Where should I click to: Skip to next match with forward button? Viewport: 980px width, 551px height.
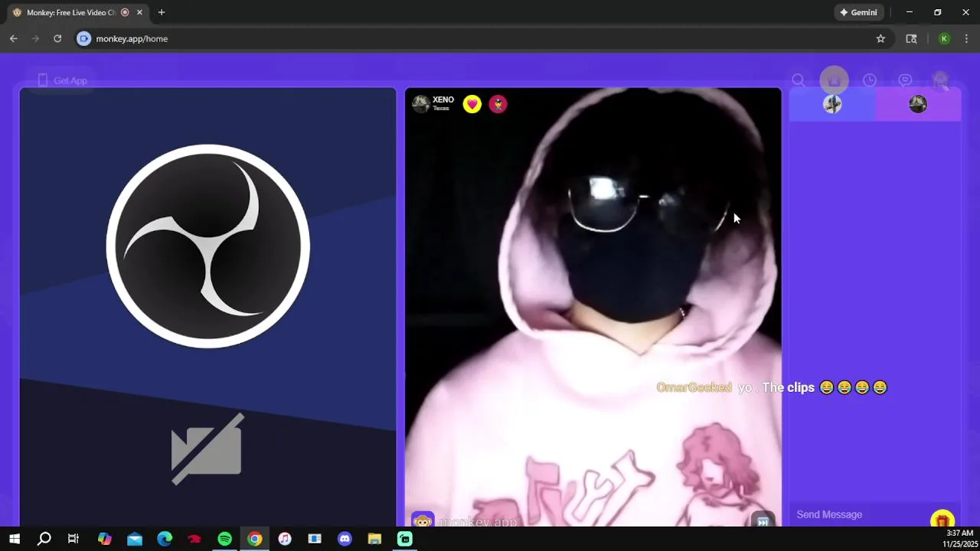[763, 522]
